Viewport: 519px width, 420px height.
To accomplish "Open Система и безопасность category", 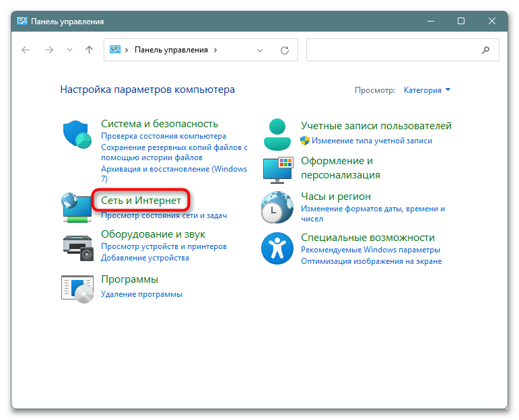I will 160,124.
